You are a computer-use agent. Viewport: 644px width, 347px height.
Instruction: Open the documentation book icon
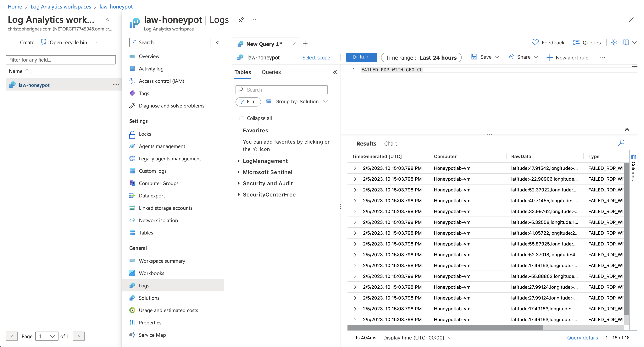(625, 42)
